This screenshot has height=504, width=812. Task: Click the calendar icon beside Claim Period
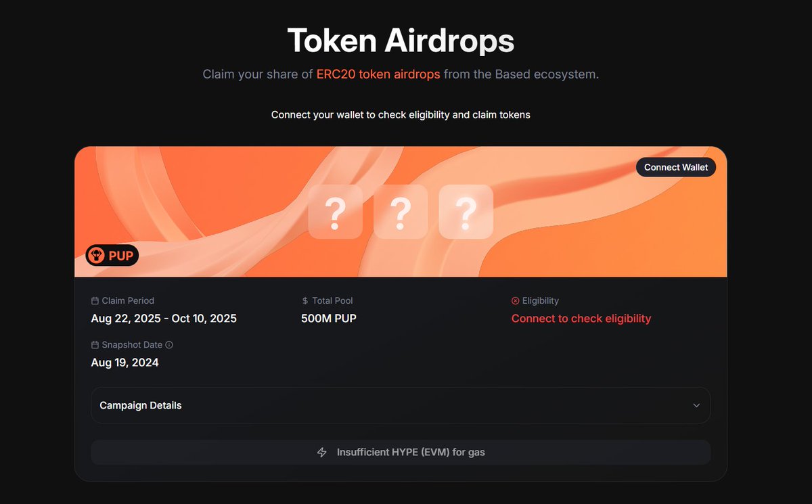coord(95,301)
